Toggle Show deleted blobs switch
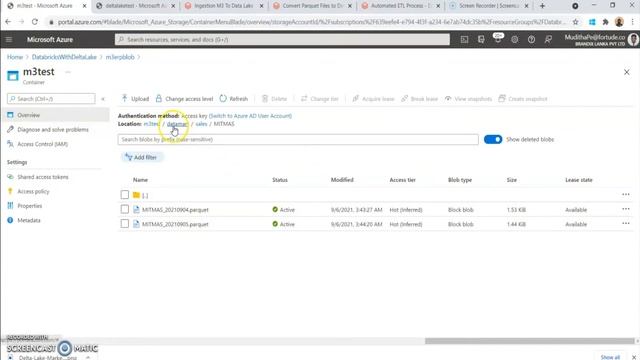This screenshot has height=360, width=640. (x=493, y=140)
